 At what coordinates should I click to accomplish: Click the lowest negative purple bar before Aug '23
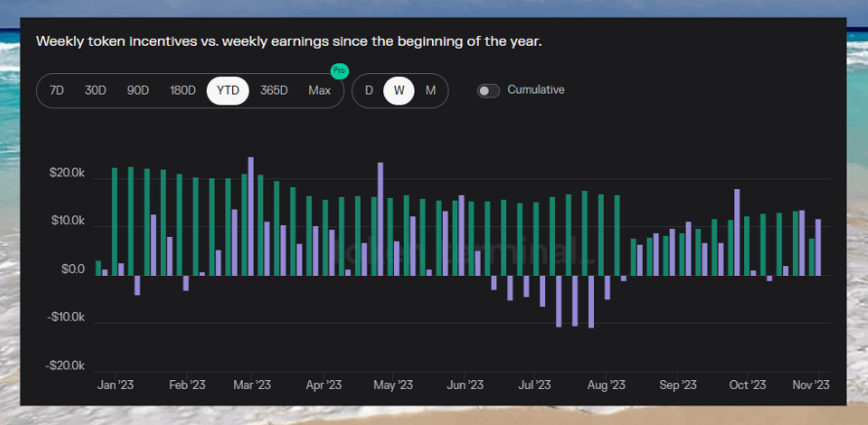(x=591, y=301)
